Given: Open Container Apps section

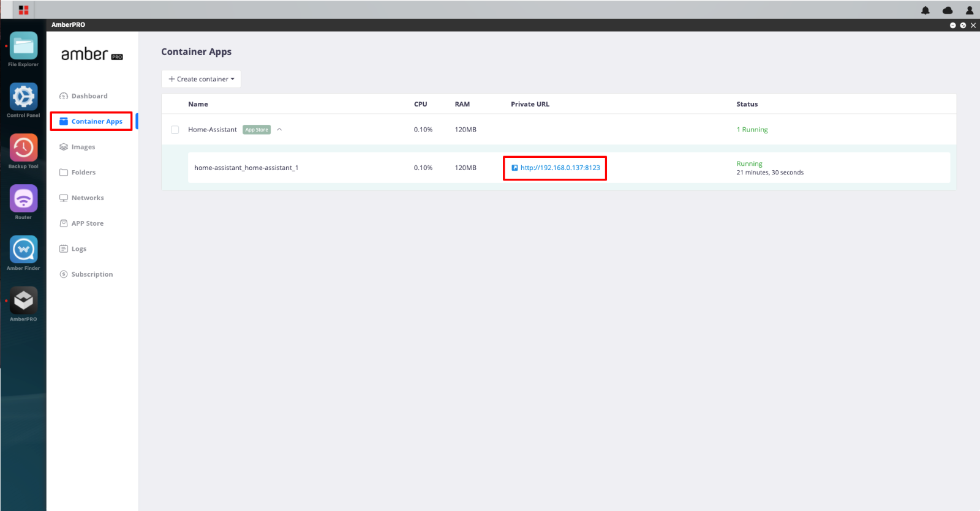Looking at the screenshot, I should (97, 121).
